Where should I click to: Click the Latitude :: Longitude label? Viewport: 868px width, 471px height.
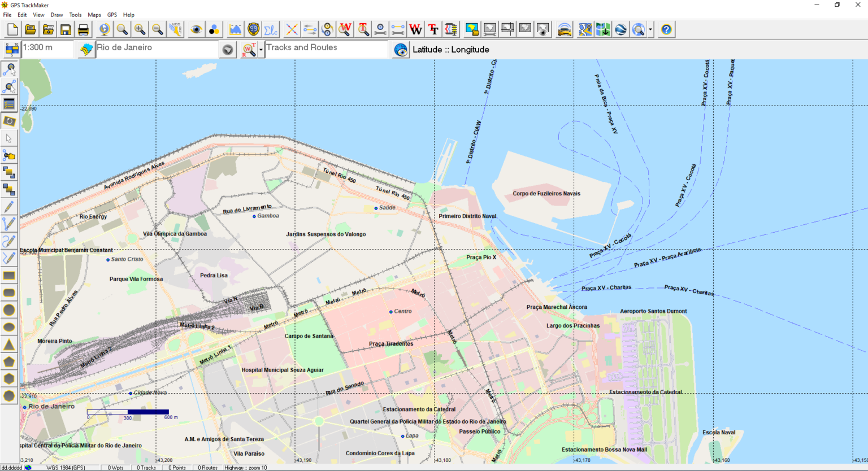pos(451,50)
